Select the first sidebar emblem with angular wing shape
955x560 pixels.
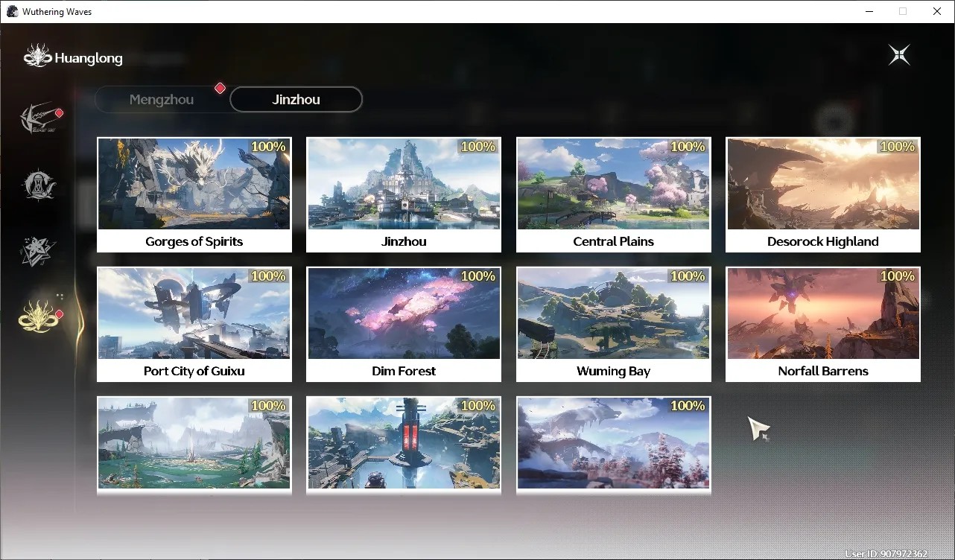point(39,119)
